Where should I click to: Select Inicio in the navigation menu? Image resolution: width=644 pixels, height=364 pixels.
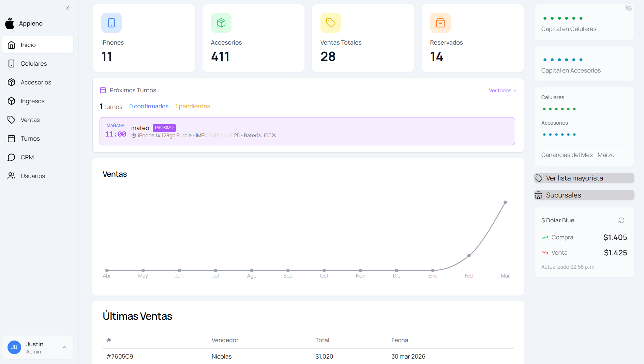[28, 45]
